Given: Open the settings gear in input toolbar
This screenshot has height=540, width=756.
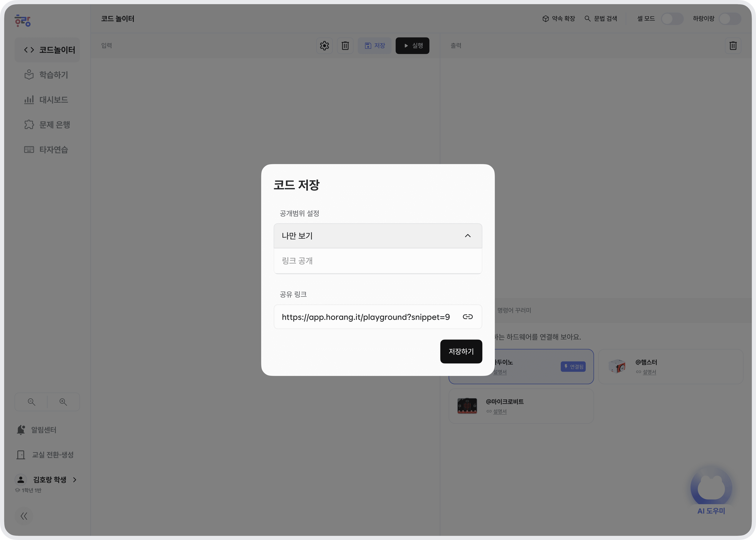Looking at the screenshot, I should point(325,46).
